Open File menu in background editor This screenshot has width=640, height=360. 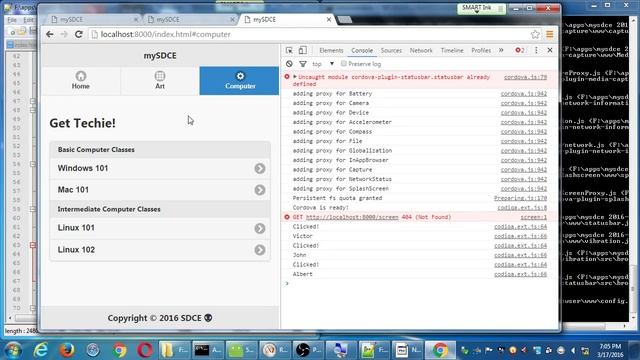point(12,20)
